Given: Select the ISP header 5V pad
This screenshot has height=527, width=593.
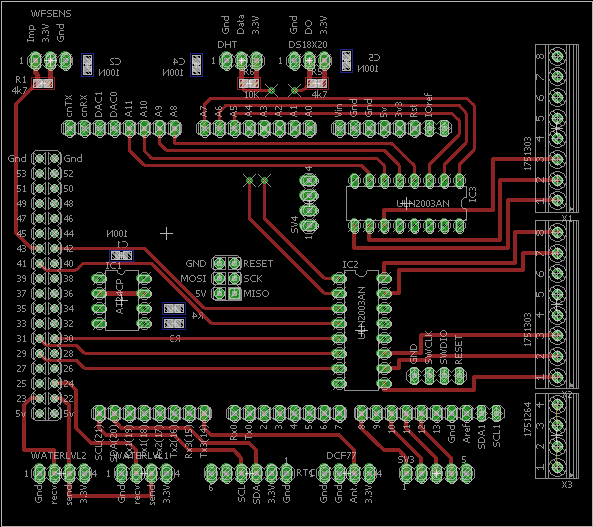Looking at the screenshot, I should coord(219,293).
